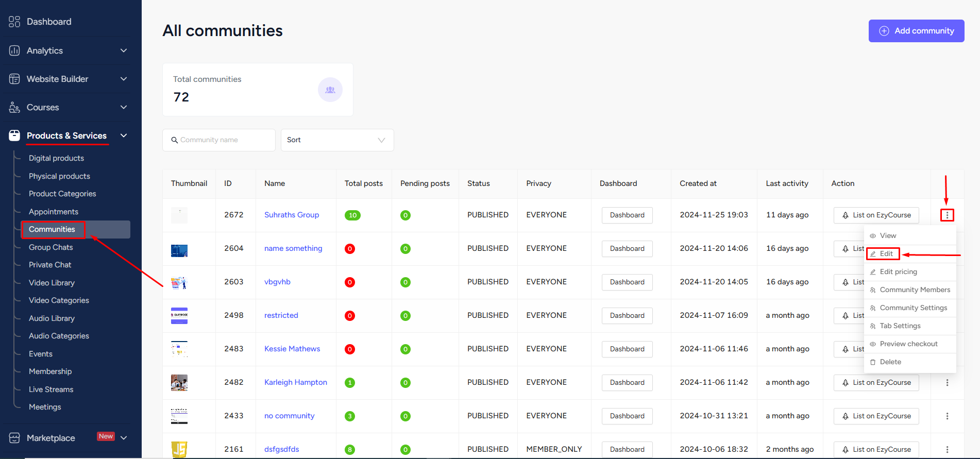Click List on EzyCourse for Suhraths Group
The width and height of the screenshot is (980, 459).
pyautogui.click(x=876, y=215)
